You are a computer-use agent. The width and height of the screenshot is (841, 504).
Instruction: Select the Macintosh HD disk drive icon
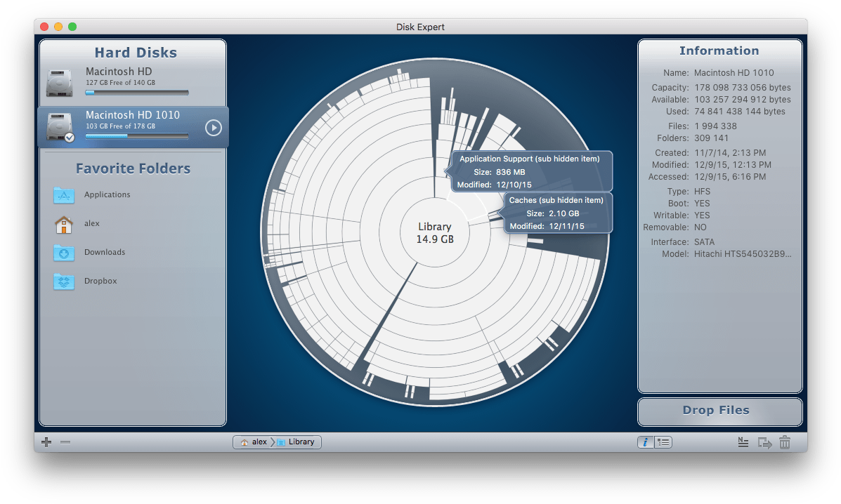tap(60, 83)
